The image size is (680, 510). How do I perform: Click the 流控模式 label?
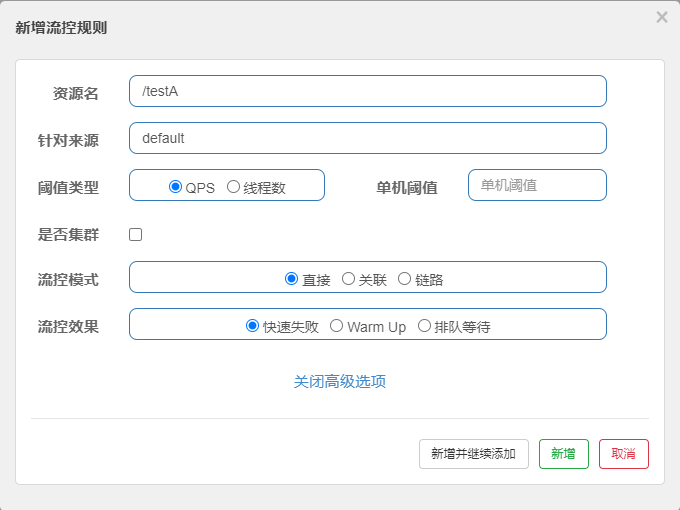coord(68,280)
